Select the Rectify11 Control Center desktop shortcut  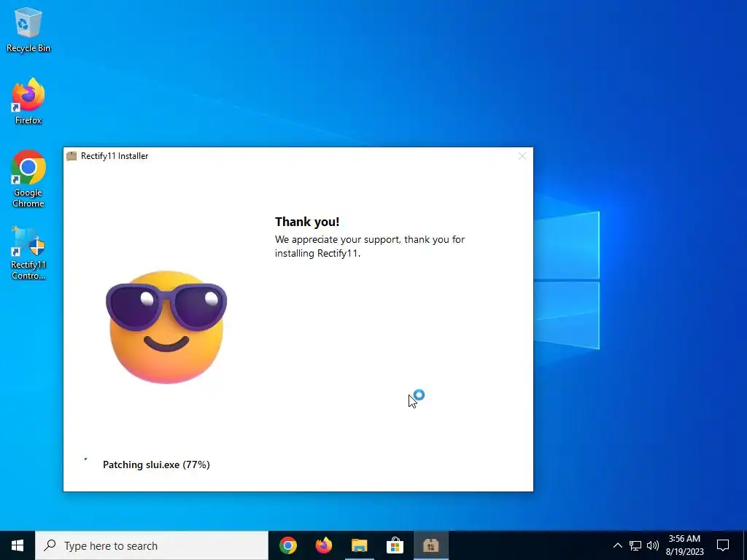(28, 253)
